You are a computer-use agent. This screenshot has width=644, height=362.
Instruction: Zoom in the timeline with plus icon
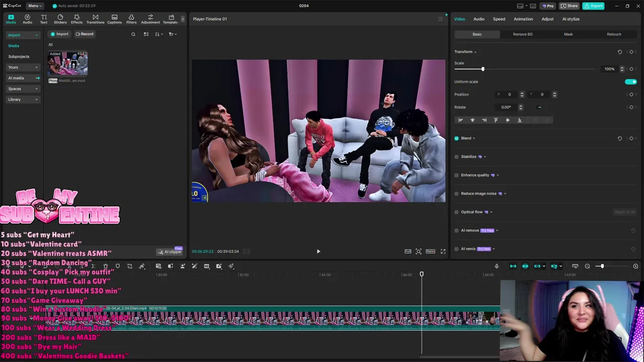coord(635,266)
